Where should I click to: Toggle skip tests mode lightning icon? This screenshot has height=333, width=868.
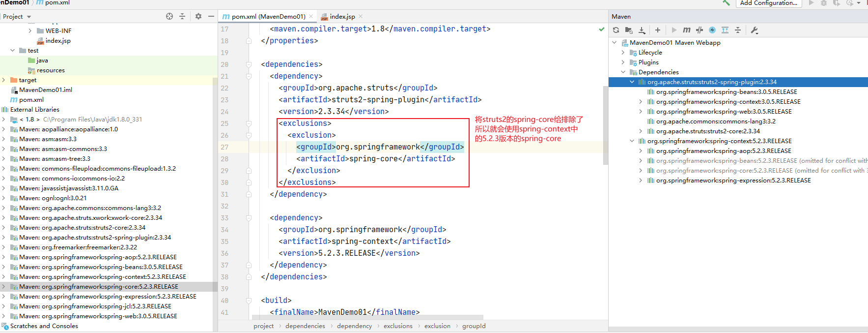point(712,30)
